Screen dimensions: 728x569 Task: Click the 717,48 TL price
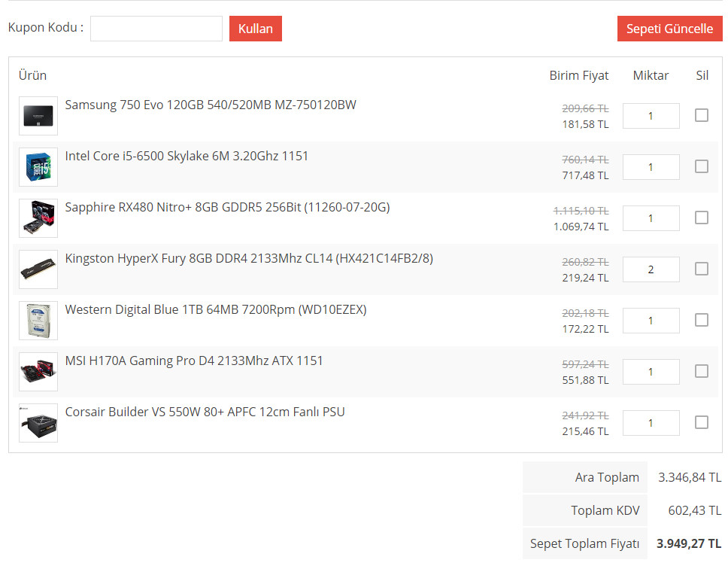coord(585,175)
